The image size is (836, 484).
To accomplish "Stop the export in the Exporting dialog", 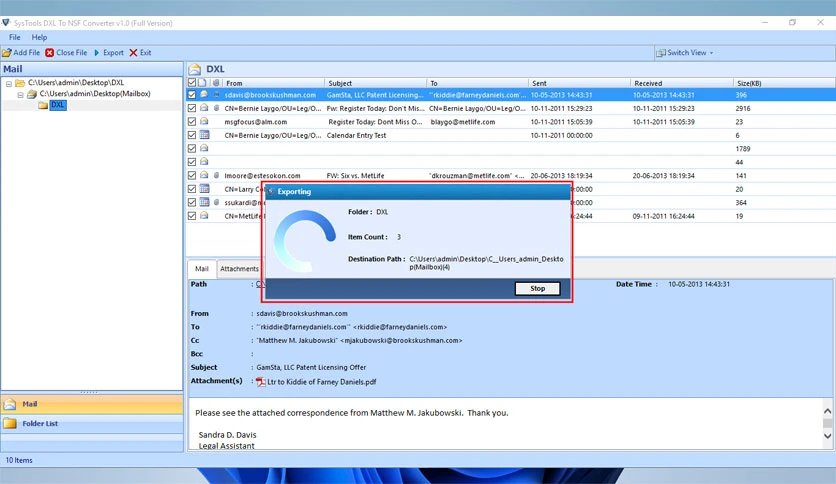I will (537, 288).
